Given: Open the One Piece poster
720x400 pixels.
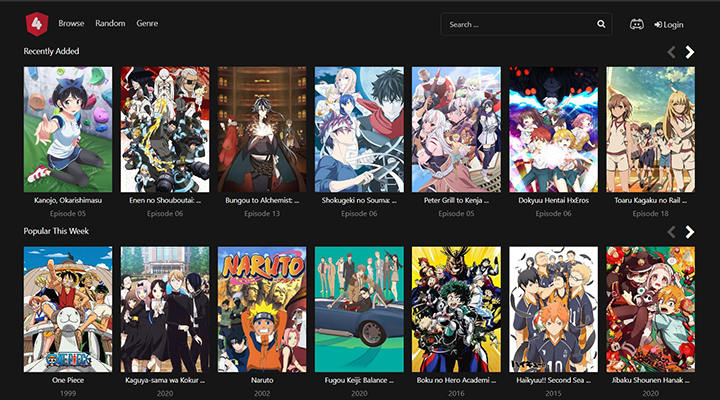Looking at the screenshot, I should (68, 309).
